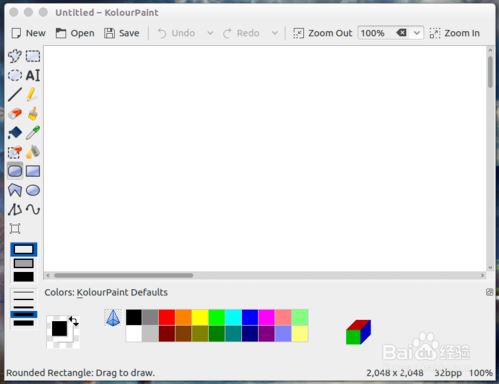Viewport: 499px width, 384px height.
Task: Open the Undo history dropdown arrow
Action: pyautogui.click(x=210, y=33)
